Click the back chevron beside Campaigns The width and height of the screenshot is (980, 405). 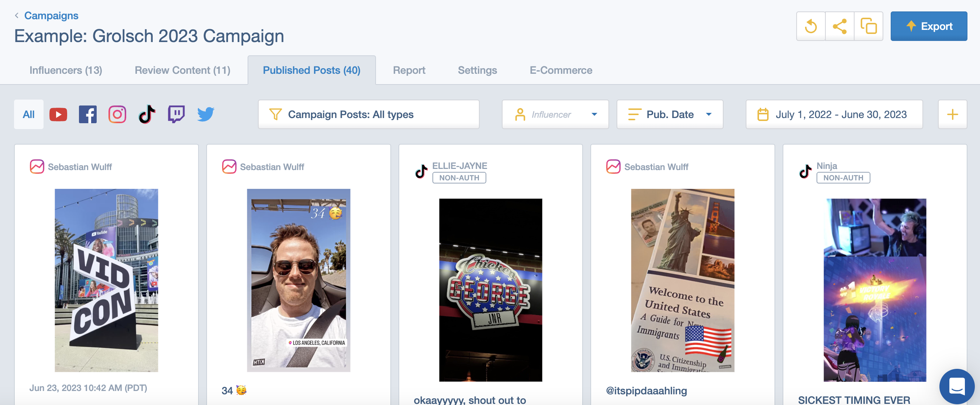click(x=17, y=15)
